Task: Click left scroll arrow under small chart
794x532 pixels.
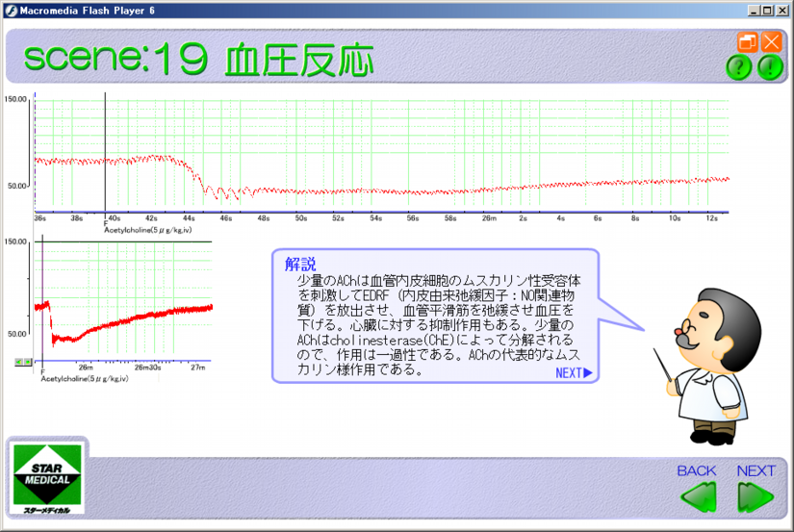Action: (x=18, y=362)
